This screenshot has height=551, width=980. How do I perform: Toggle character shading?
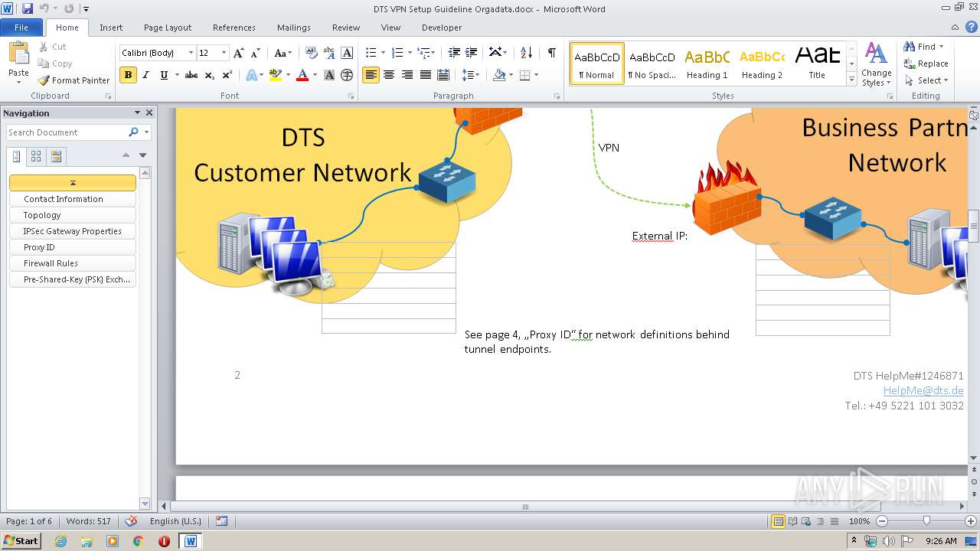pos(329,75)
